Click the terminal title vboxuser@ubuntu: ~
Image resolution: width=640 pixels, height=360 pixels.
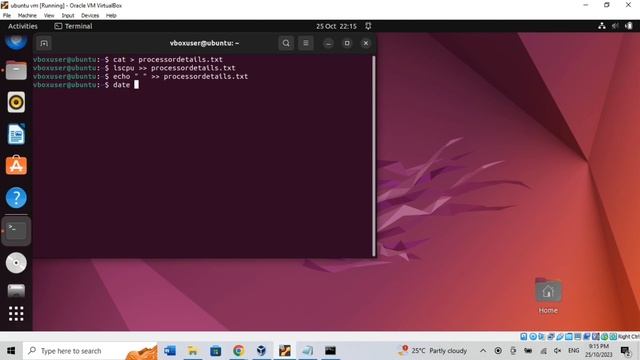coord(204,43)
